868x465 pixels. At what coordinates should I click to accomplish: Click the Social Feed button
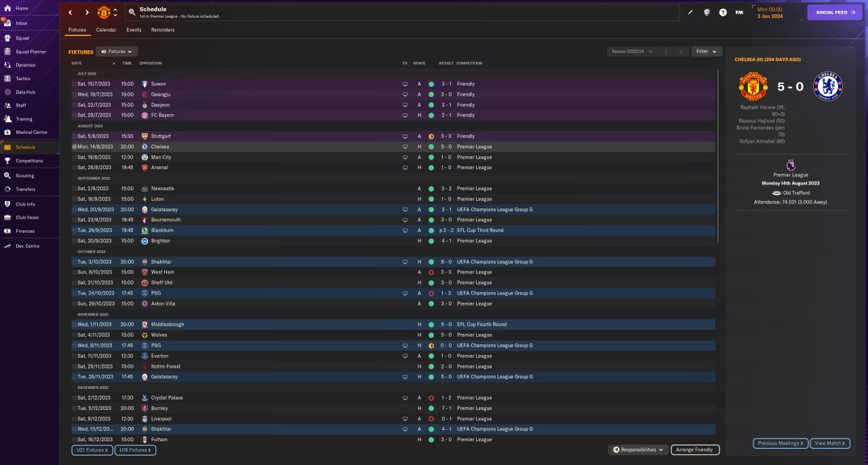pyautogui.click(x=835, y=12)
